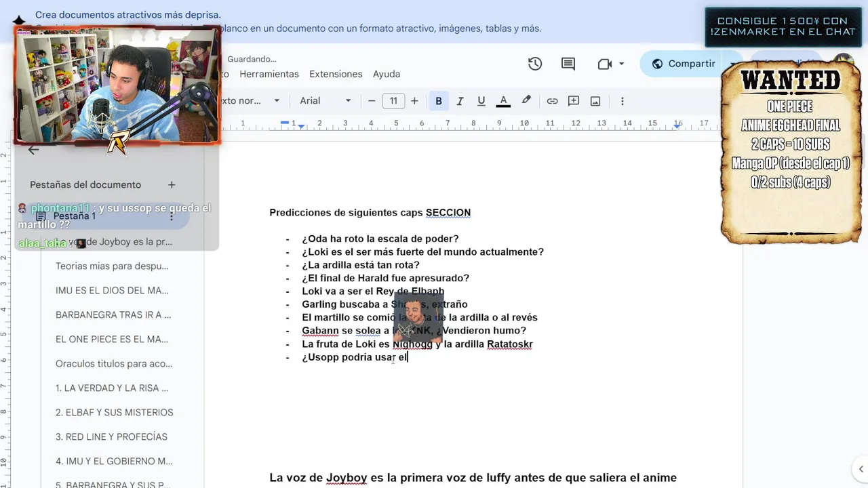868x488 pixels.
Task: Click the Crea documentos atractivos banner text
Action: pyautogui.click(x=128, y=14)
